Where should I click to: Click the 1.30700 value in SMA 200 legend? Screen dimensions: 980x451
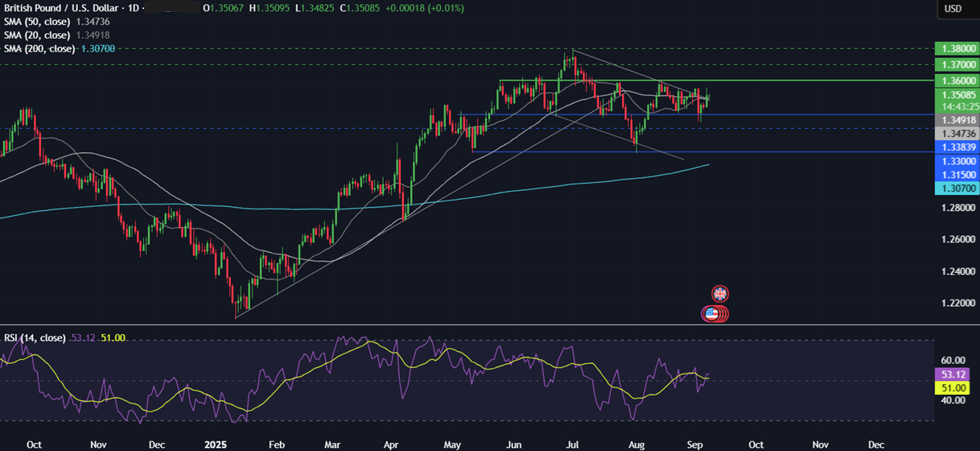[97, 49]
